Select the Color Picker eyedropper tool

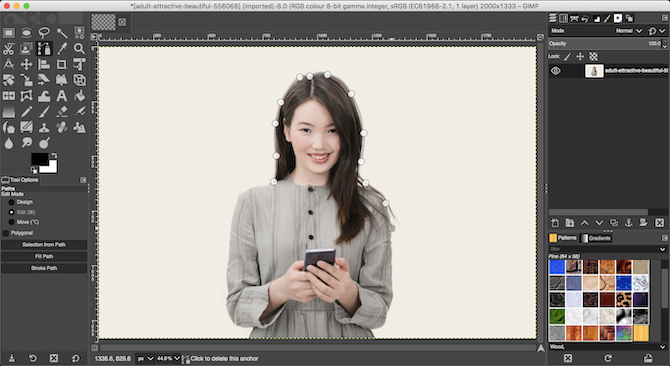click(62, 48)
